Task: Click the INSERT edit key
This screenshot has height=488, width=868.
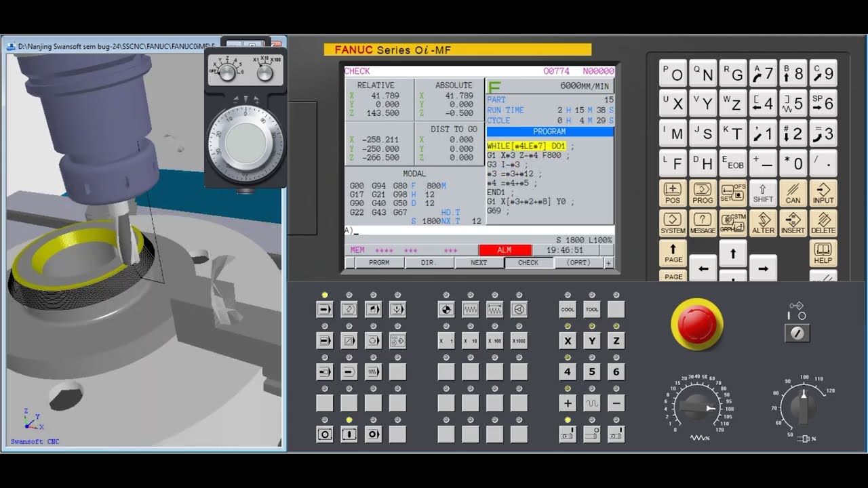Action: 793,223
